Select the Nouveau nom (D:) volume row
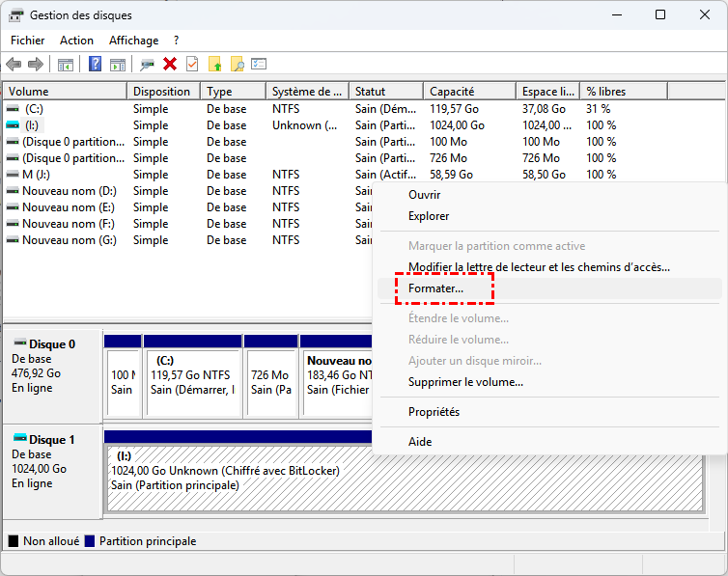 [69, 191]
